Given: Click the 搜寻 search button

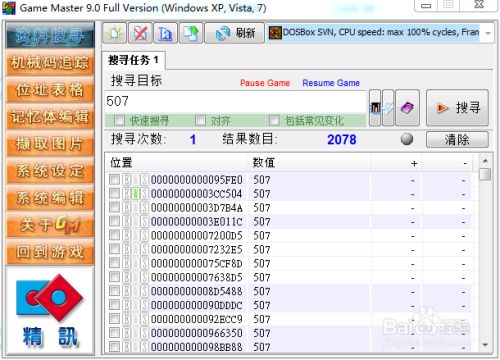Looking at the screenshot, I should point(457,108).
